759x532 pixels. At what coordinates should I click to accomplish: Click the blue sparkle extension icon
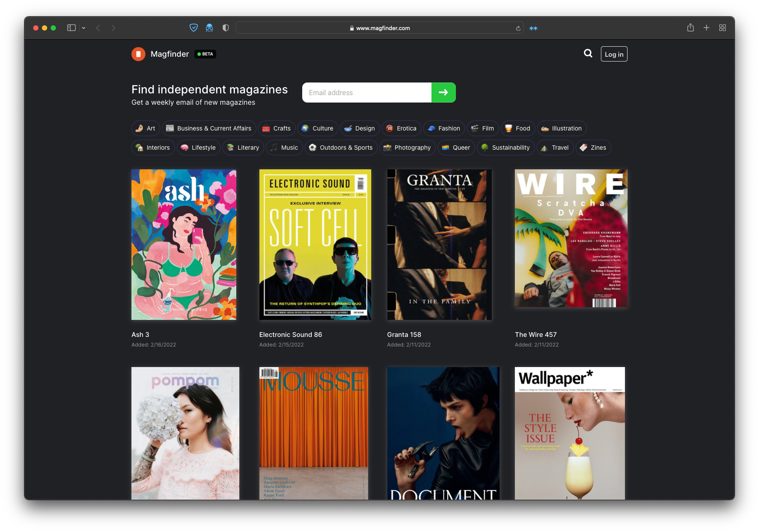533,28
